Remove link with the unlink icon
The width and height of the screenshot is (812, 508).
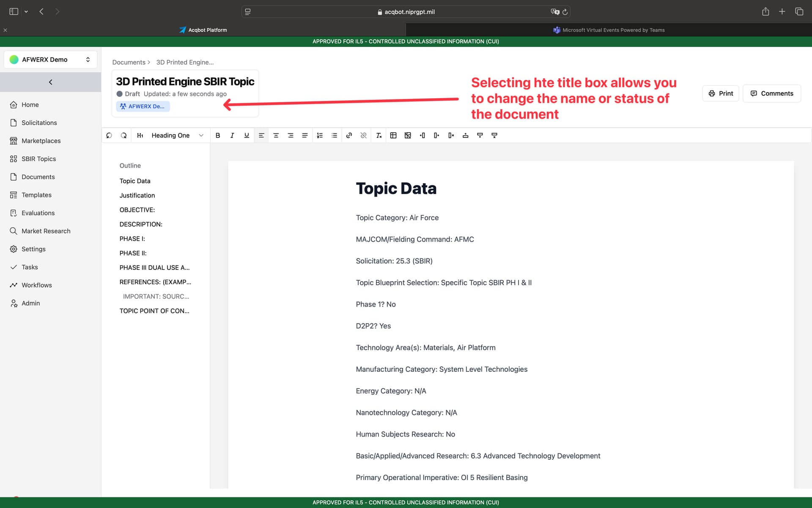[x=363, y=135]
